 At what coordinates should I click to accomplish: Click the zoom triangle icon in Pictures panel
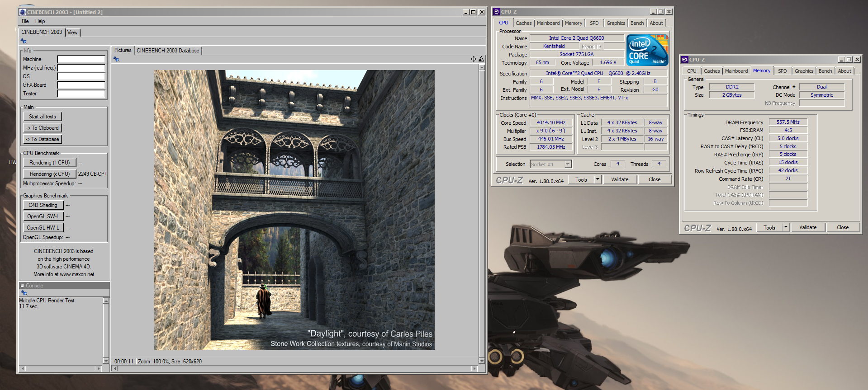(x=481, y=59)
